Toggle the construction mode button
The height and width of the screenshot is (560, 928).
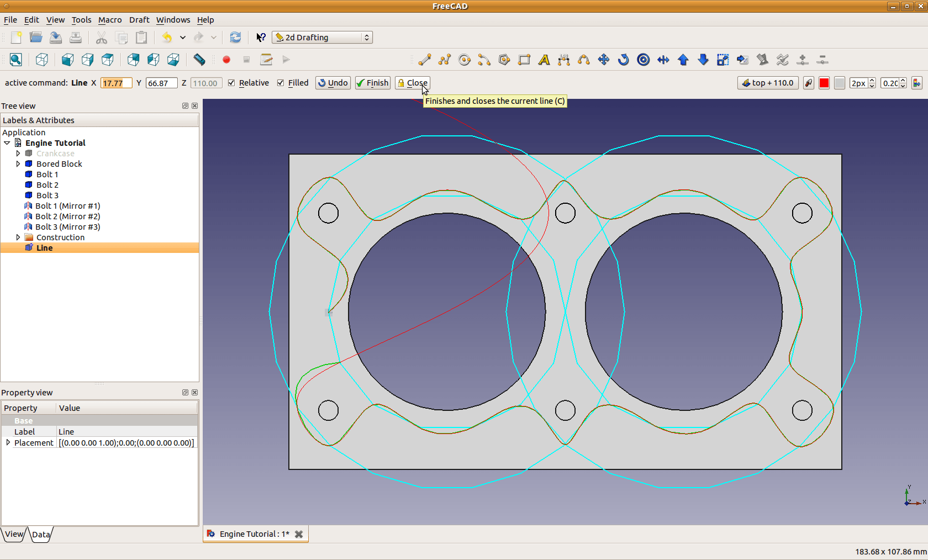[x=809, y=83]
